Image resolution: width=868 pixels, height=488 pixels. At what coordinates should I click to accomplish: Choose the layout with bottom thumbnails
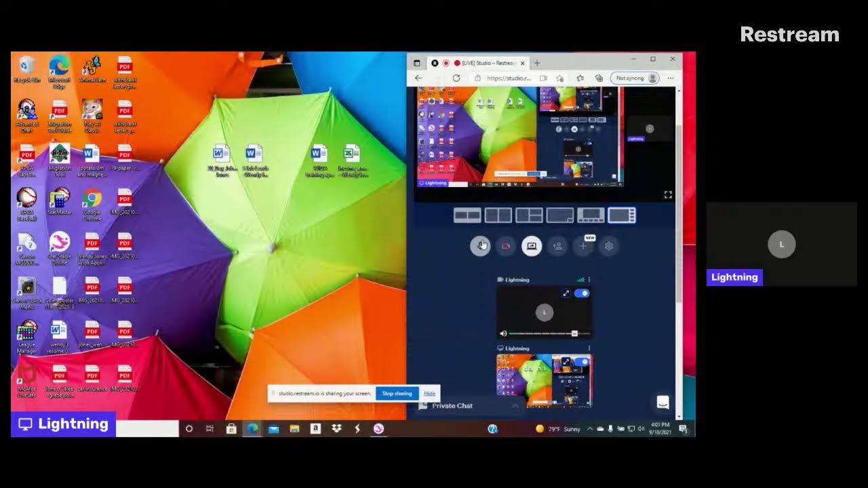point(591,216)
